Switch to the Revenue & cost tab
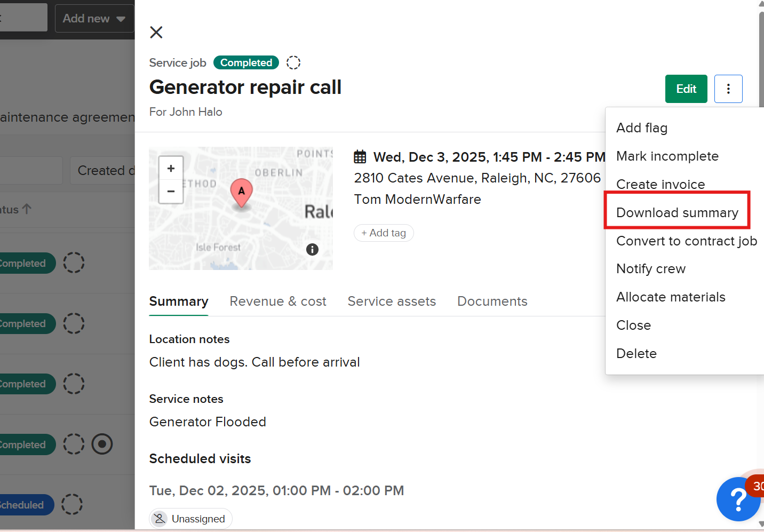This screenshot has width=764, height=532. click(277, 301)
